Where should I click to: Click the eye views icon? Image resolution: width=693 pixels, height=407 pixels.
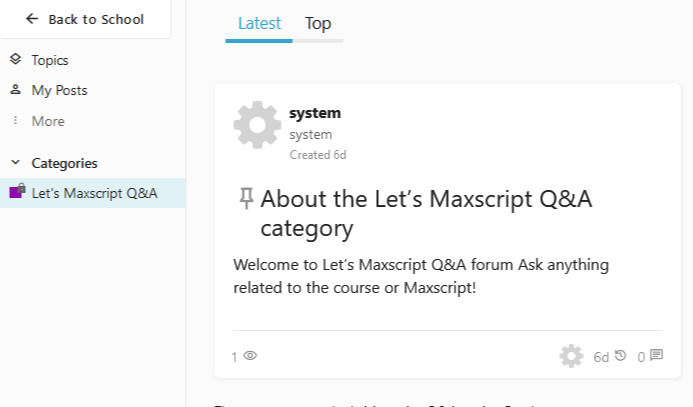[250, 355]
